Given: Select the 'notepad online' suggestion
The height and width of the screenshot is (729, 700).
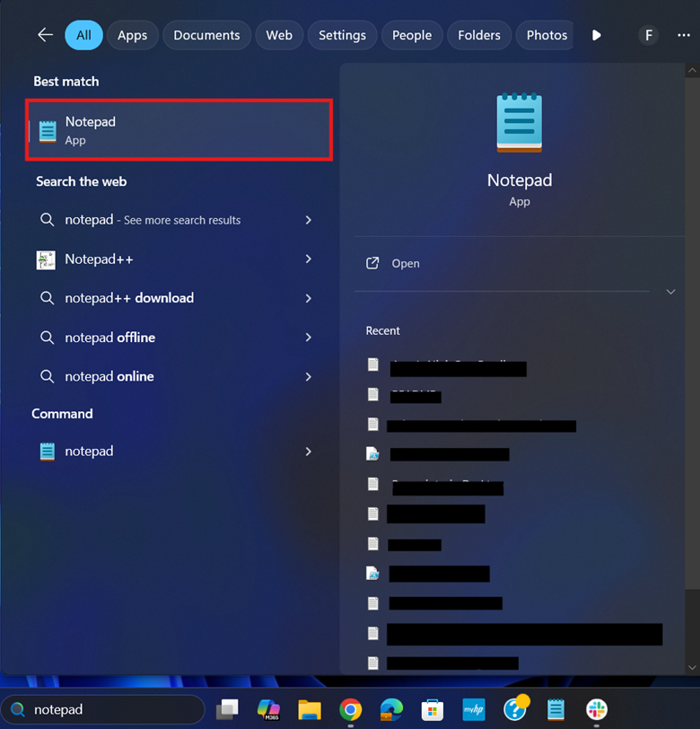Looking at the screenshot, I should coord(109,376).
